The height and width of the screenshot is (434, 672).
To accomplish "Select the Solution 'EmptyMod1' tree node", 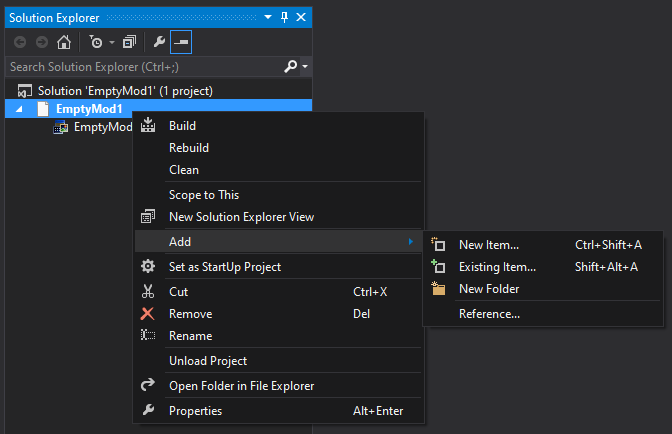I will (125, 90).
